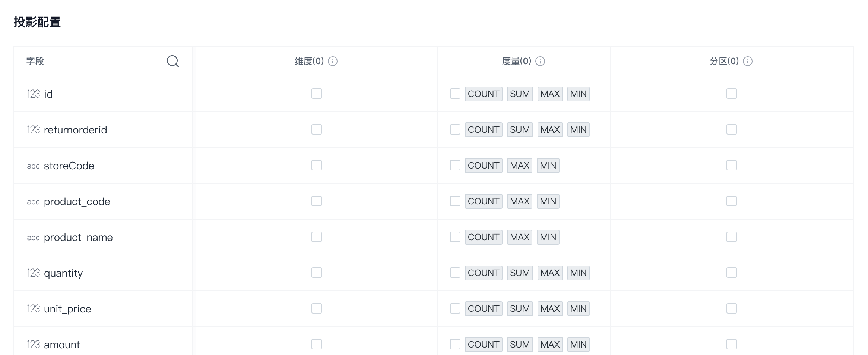Click the COUNT tag for amount
The height and width of the screenshot is (355, 868).
(x=483, y=345)
